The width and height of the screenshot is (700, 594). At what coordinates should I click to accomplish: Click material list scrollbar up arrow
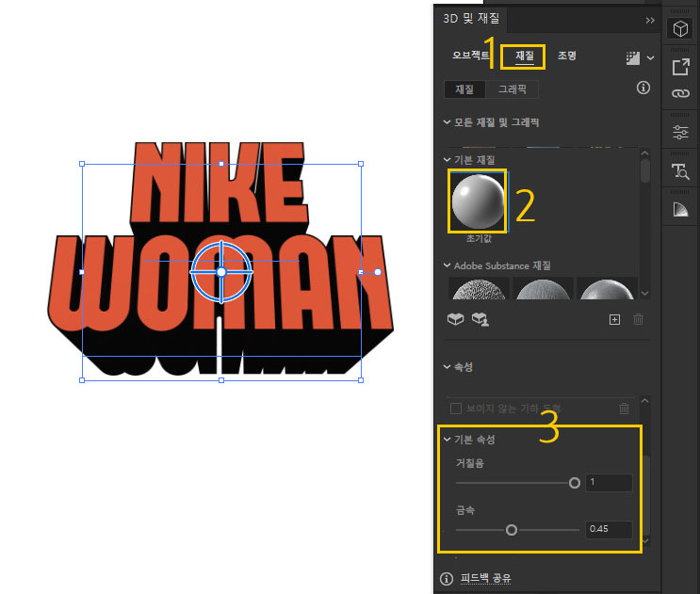click(x=644, y=153)
